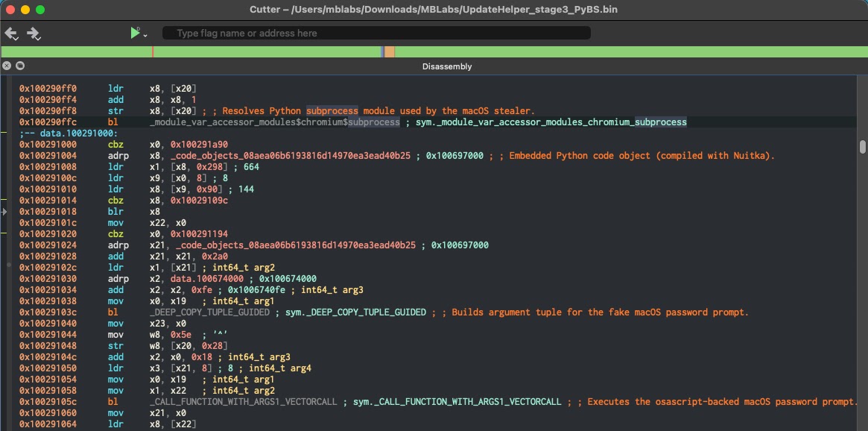Image resolution: width=868 pixels, height=431 pixels.
Task: Select the Disassembly tab title
Action: [x=447, y=66]
